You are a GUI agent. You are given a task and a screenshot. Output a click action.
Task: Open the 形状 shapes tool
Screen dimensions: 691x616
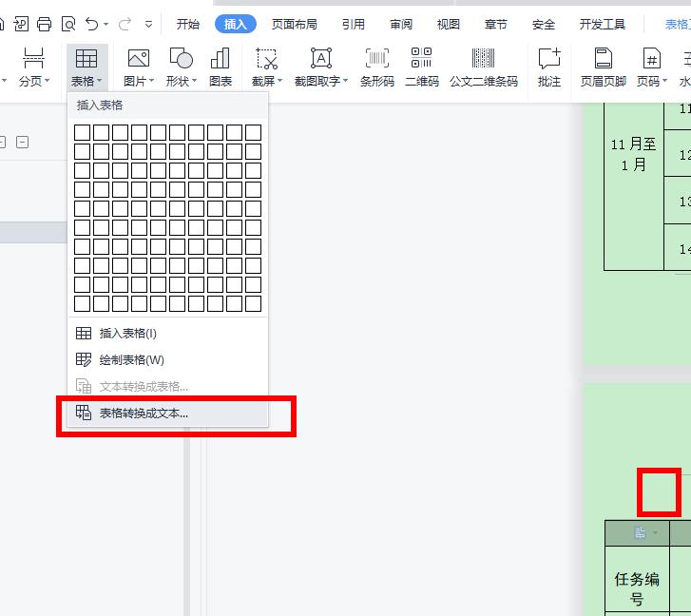coord(182,58)
